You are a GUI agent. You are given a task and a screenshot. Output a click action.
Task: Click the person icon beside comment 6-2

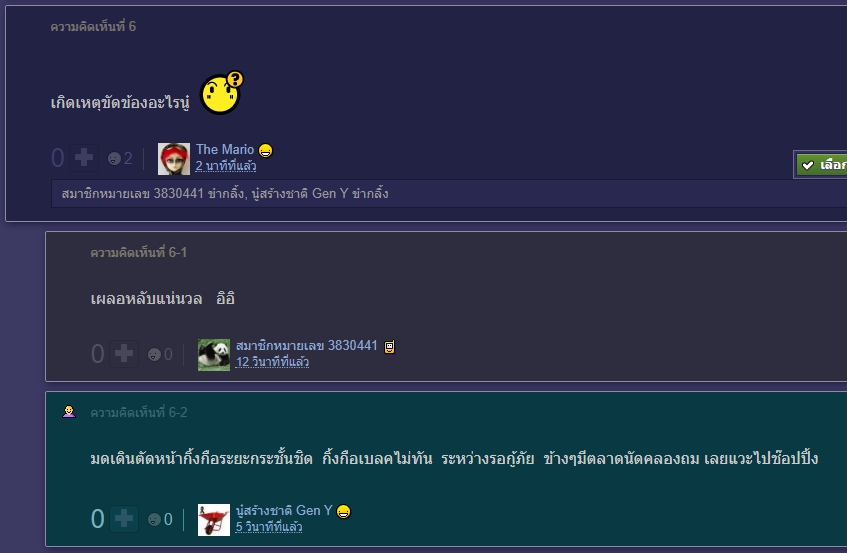click(x=69, y=412)
